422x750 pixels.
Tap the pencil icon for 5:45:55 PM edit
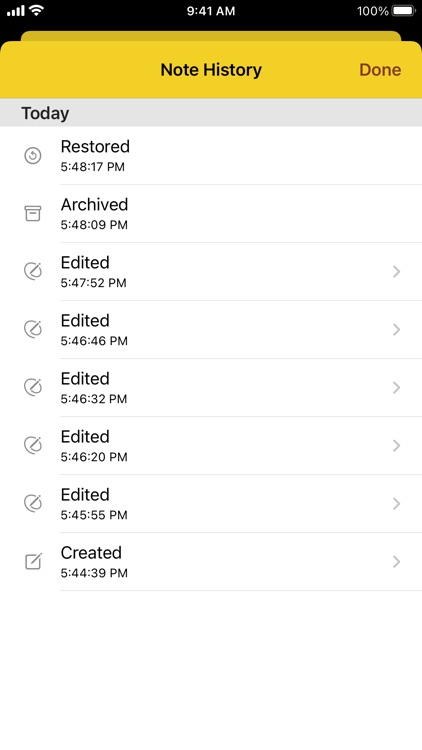tap(33, 504)
